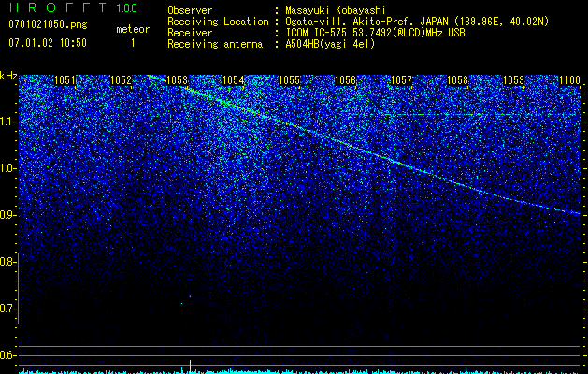588x374 pixels.
Task: Click the 0.9 kHz axis label
Action: (x=8, y=215)
